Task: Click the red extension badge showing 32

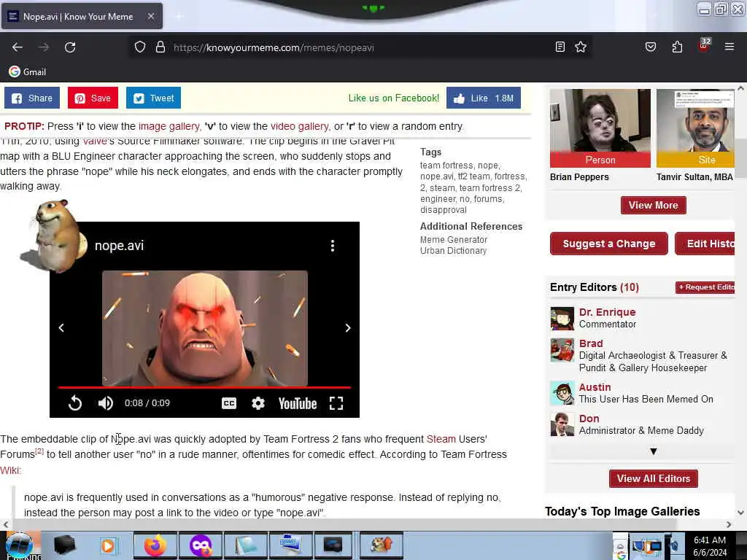Action: point(704,45)
